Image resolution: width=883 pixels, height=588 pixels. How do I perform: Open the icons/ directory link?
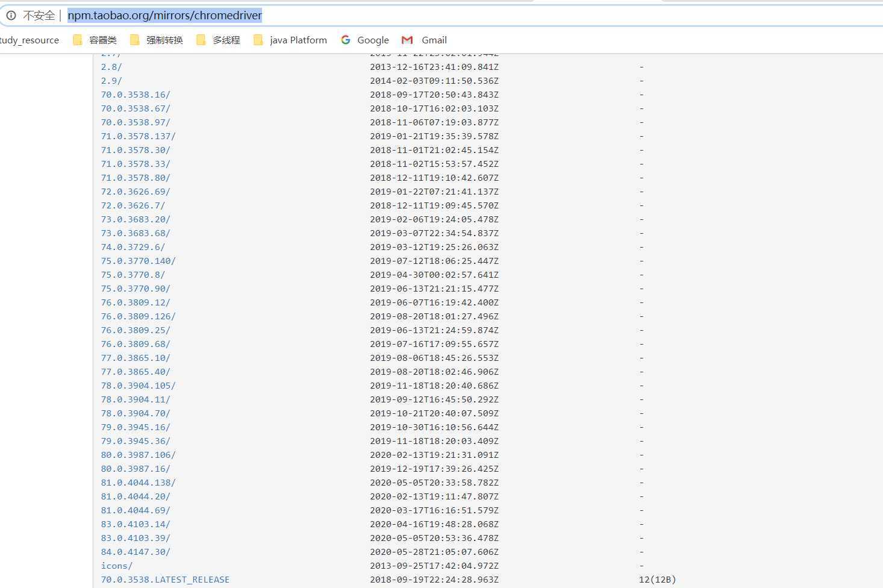tap(117, 566)
